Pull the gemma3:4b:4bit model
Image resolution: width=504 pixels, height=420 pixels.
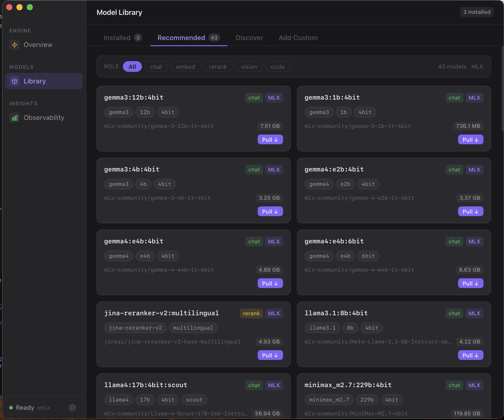tap(270, 212)
